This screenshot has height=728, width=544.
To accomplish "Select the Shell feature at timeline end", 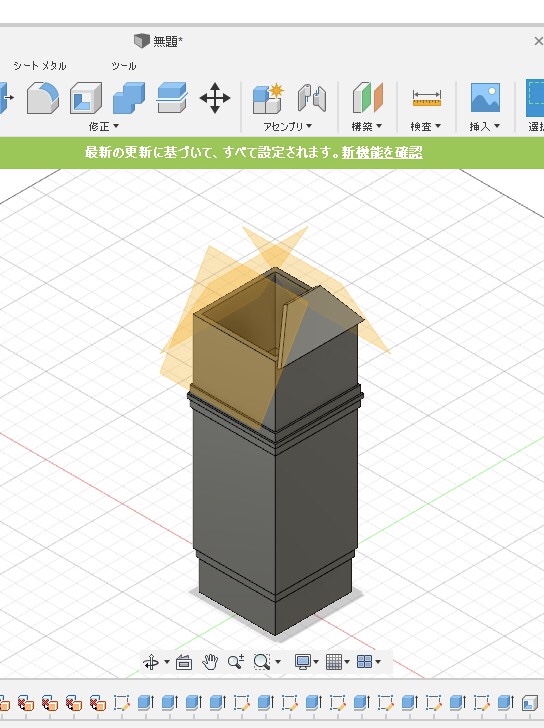I will pyautogui.click(x=529, y=703).
